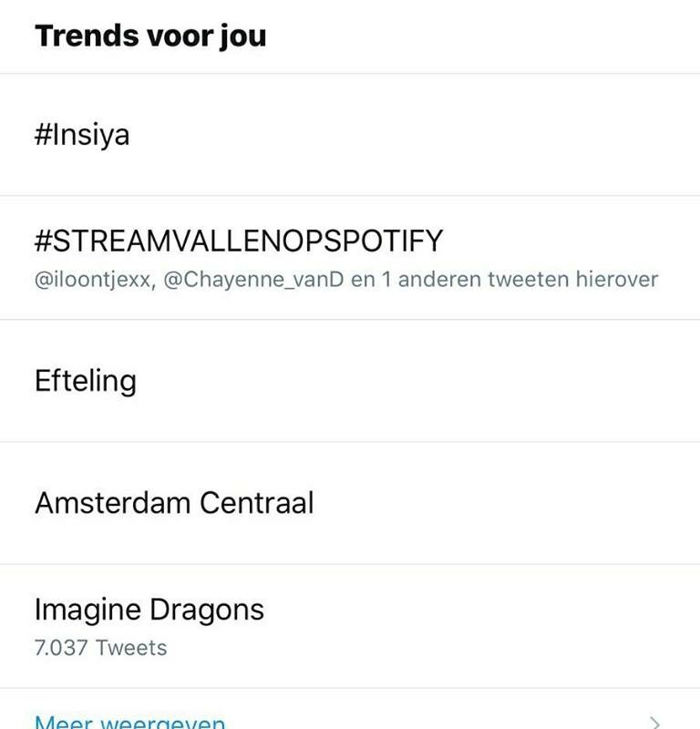Click 'en 1 anderen tweeten hierover' text
This screenshot has height=729, width=700.
pyautogui.click(x=505, y=280)
